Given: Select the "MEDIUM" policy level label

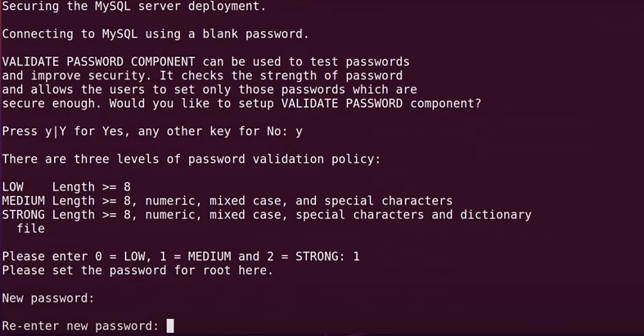Looking at the screenshot, I should [x=23, y=201].
